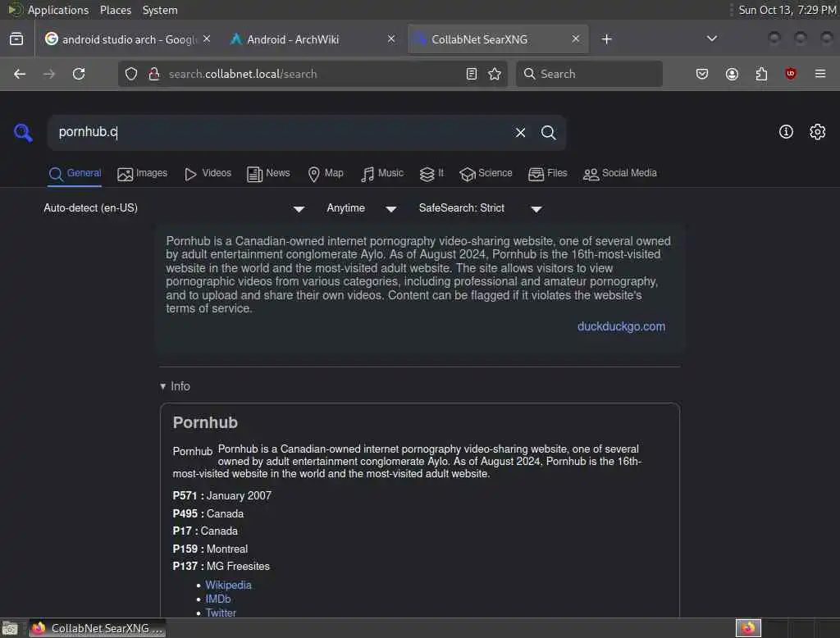
Task: Open the extensions puzzle icon
Action: click(x=761, y=74)
